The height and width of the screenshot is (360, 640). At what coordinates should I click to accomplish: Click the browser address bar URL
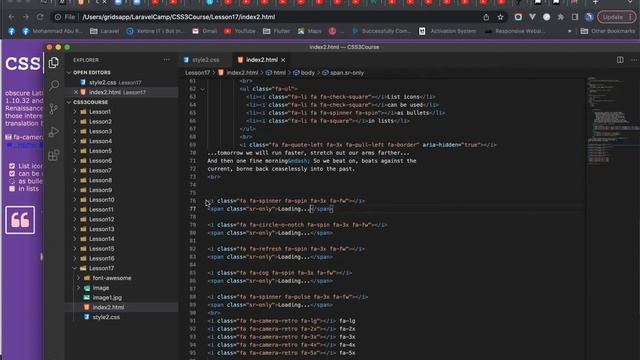click(179, 17)
